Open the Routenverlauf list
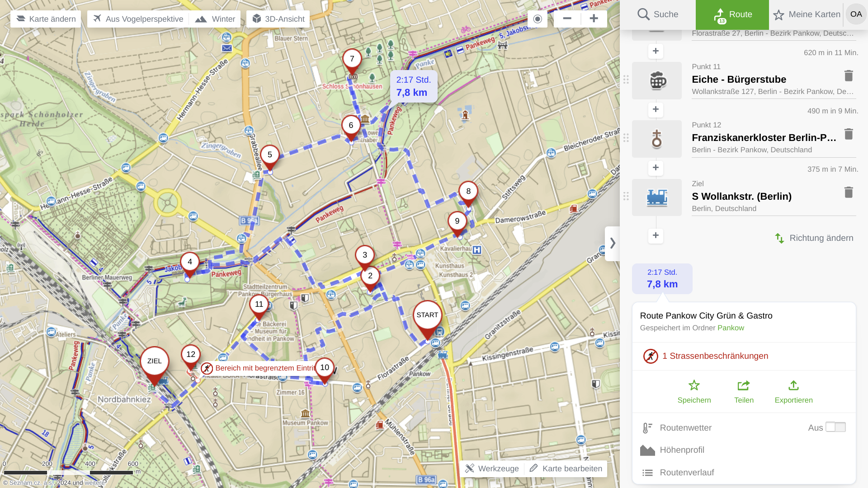The image size is (868, 488). click(x=686, y=473)
